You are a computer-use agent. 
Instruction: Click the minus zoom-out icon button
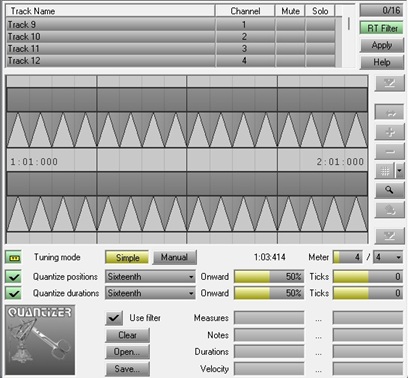(389, 152)
